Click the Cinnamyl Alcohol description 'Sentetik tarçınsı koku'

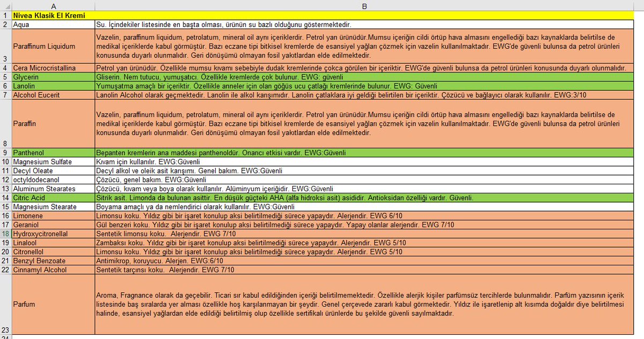[364, 270]
